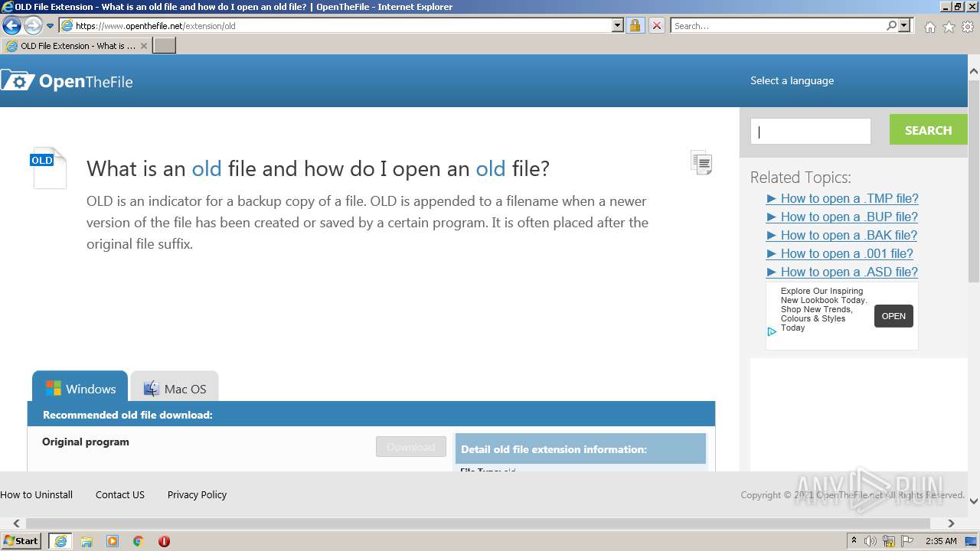Viewport: 980px width, 551px height.
Task: Switch to the Windows tab
Action: pyautogui.click(x=80, y=387)
